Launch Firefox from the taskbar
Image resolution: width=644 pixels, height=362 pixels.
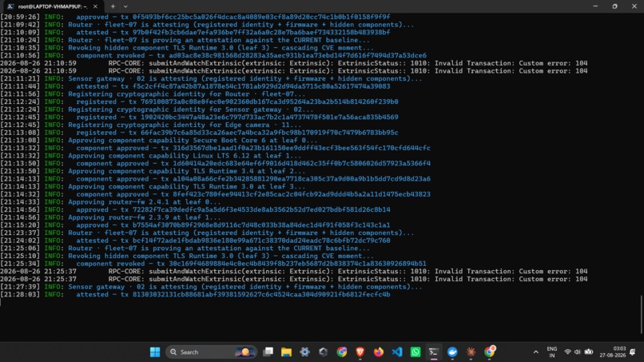coord(378,352)
